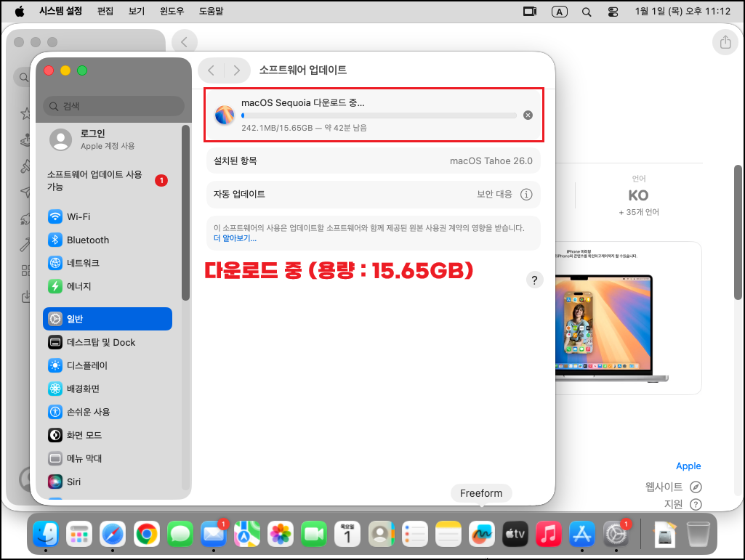Click 소프트웨어 업데이트 사용 가능 notice
This screenshot has width=745, height=560.
pyautogui.click(x=108, y=180)
